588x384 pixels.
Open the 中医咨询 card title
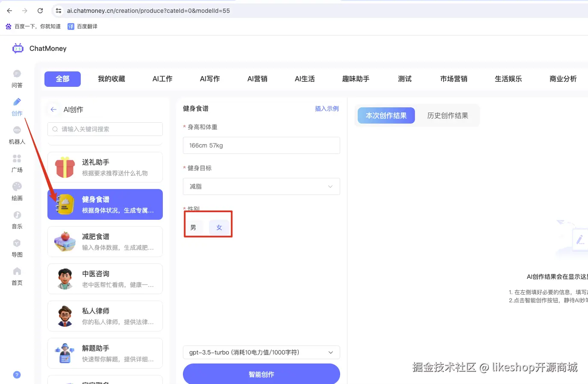point(96,274)
